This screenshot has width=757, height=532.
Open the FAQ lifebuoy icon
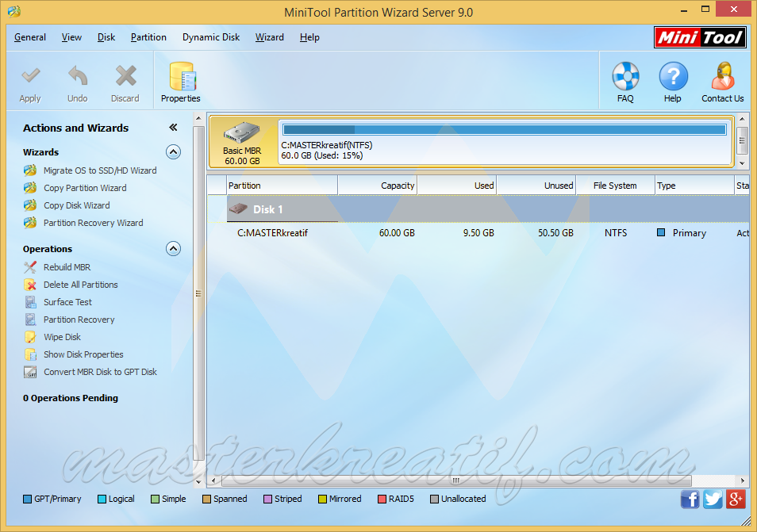click(x=625, y=76)
